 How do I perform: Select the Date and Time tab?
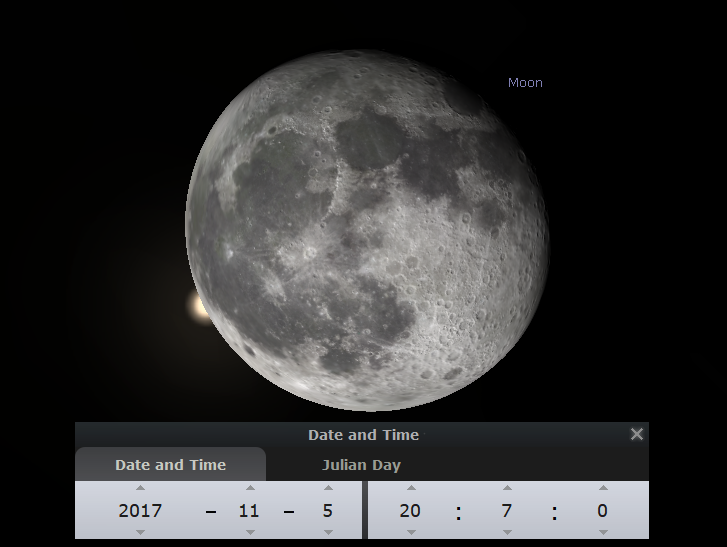pos(170,465)
